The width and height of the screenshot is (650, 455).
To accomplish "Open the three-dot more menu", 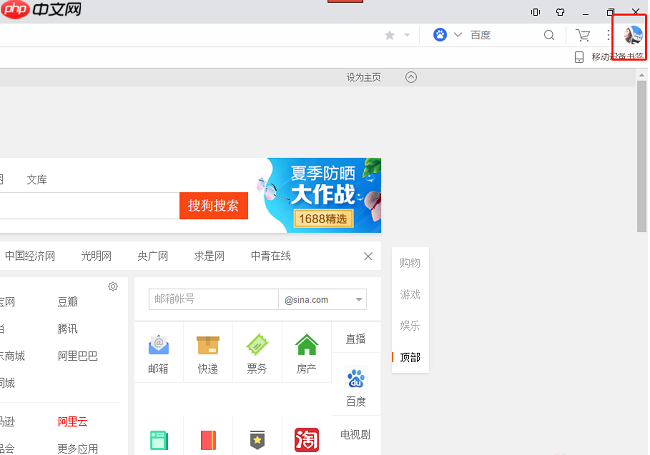I will (x=608, y=35).
